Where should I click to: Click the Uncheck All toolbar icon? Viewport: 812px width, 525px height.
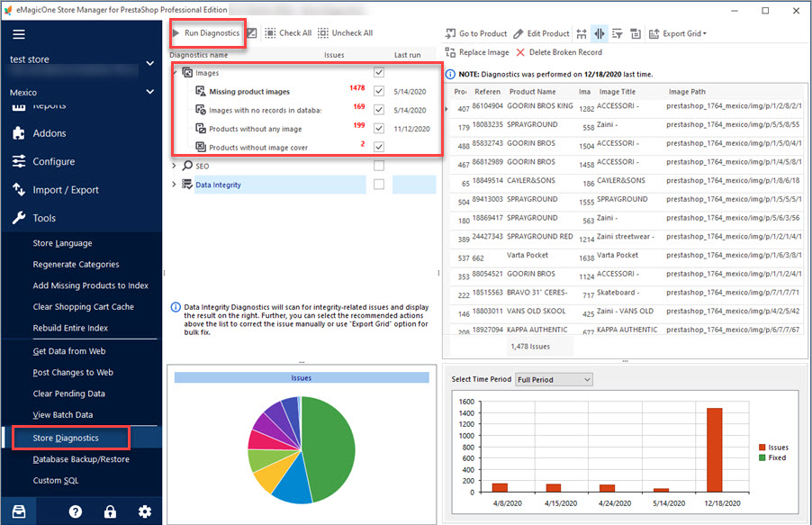(x=322, y=33)
